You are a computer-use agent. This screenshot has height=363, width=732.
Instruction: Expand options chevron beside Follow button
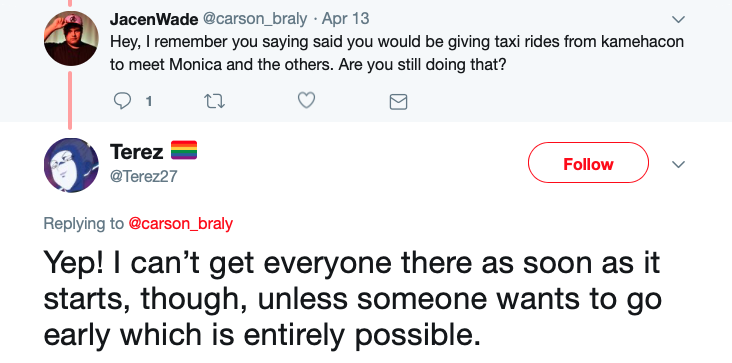(678, 164)
